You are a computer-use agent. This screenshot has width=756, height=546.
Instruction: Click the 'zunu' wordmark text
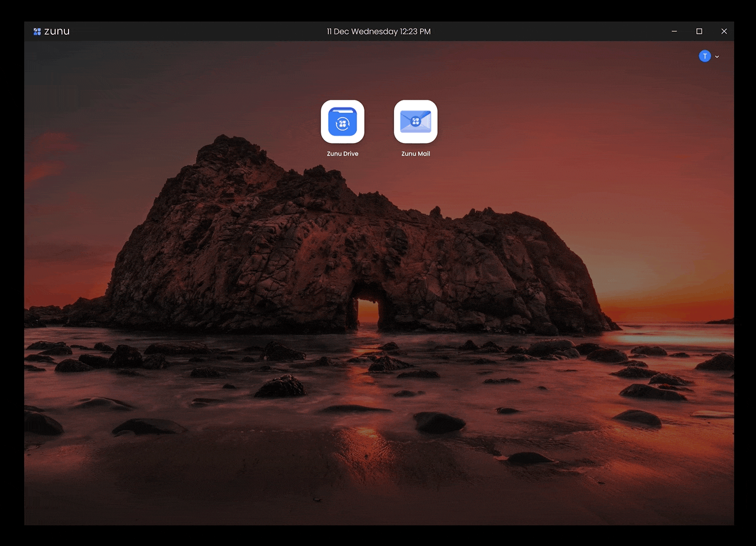click(57, 31)
